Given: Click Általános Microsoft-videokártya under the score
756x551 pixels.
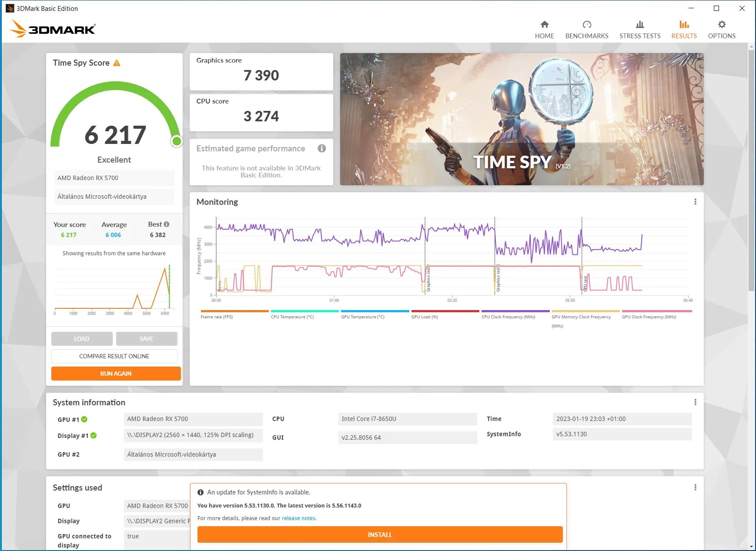Looking at the screenshot, I should (114, 197).
